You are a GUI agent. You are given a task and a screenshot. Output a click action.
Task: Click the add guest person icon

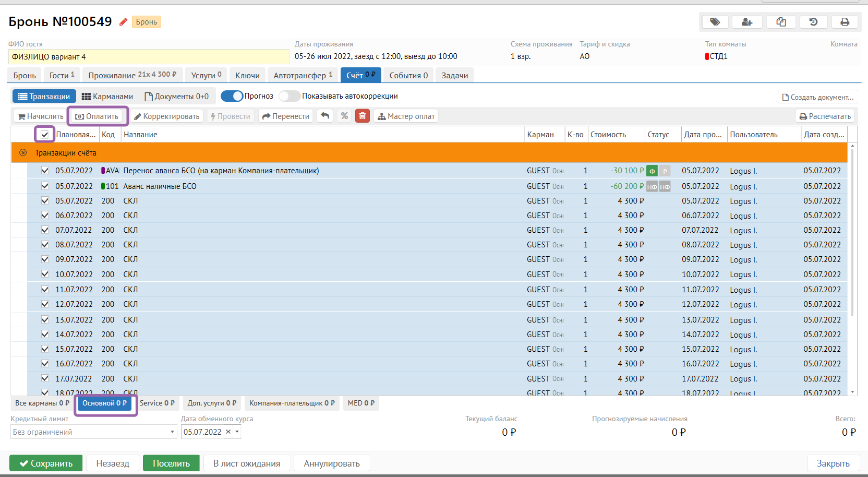(747, 22)
